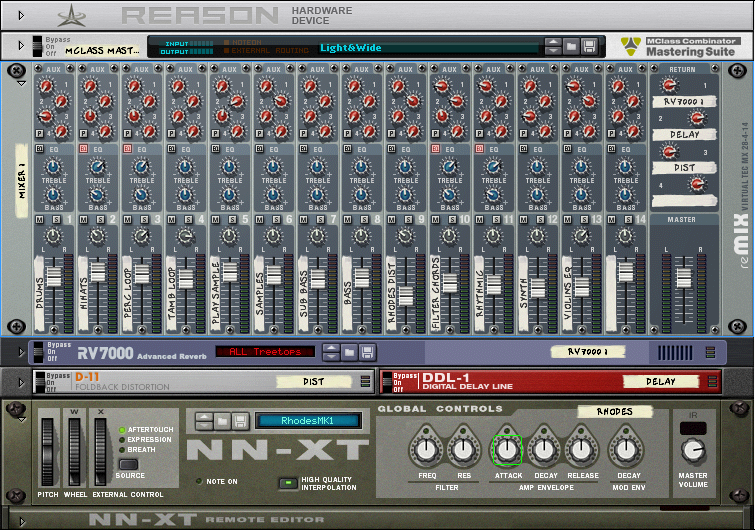Click the DRUMS channel fader handle
This screenshot has width=755, height=530.
(x=53, y=276)
